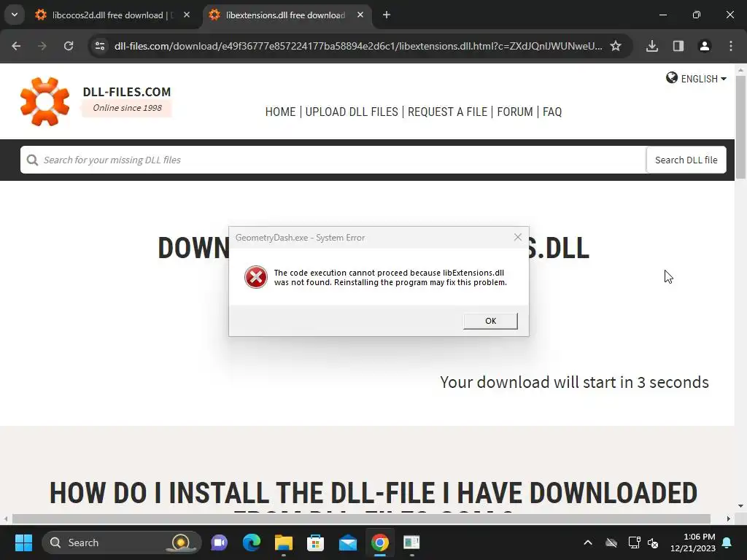Open the FORUM navigation link
The image size is (747, 560).
tap(515, 112)
